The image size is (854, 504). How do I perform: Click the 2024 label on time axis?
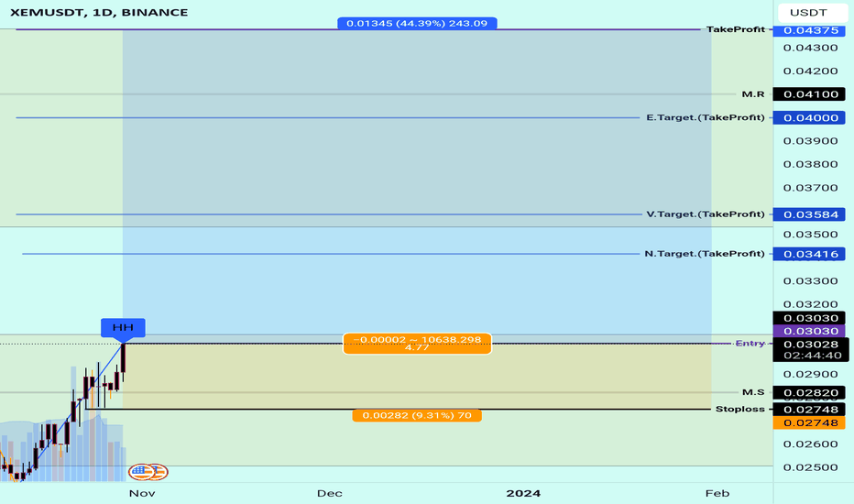pos(523,493)
